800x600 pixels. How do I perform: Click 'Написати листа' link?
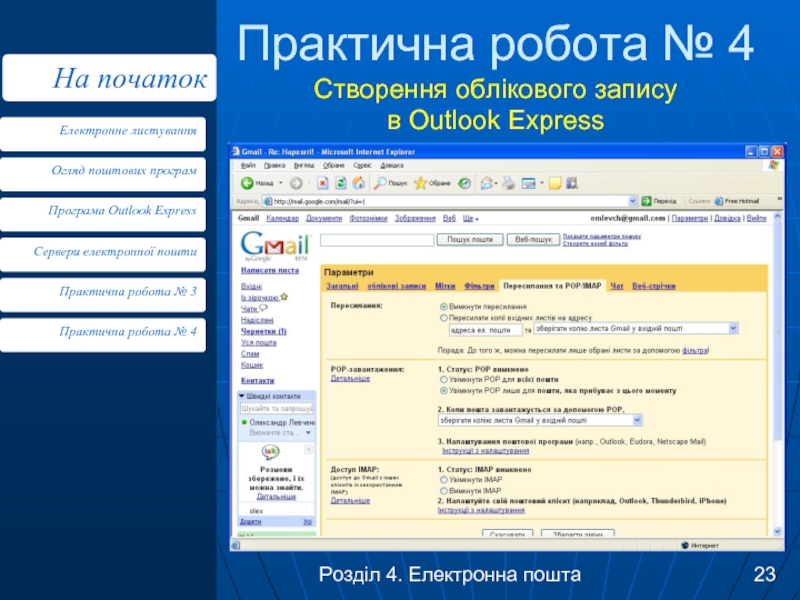[x=270, y=270]
